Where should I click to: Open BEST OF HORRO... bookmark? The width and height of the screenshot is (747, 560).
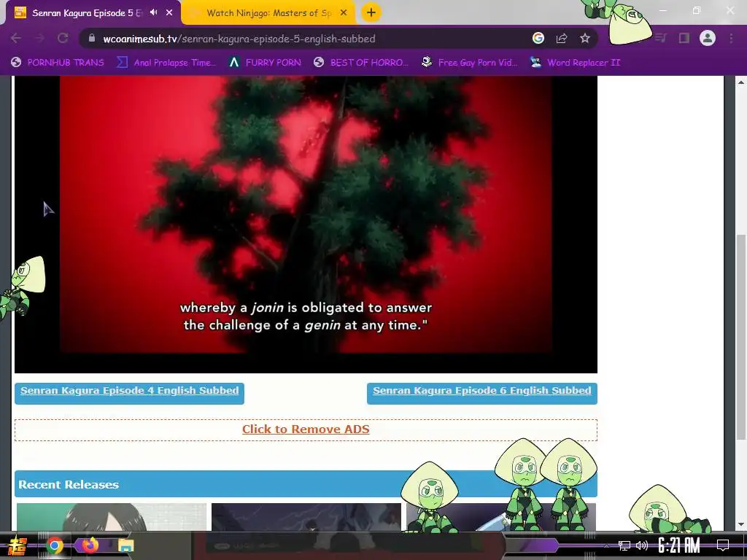point(361,63)
